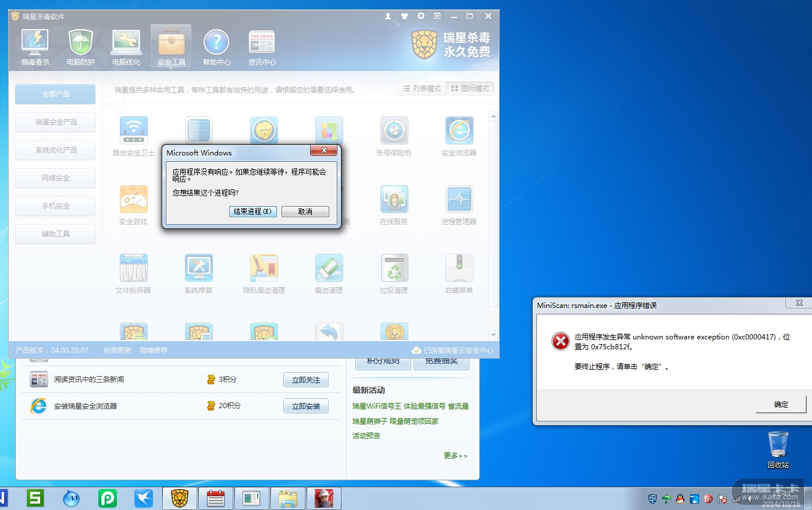The image size is (812, 510).
Task: Click the QQ penguin tray icon
Action: (x=680, y=499)
